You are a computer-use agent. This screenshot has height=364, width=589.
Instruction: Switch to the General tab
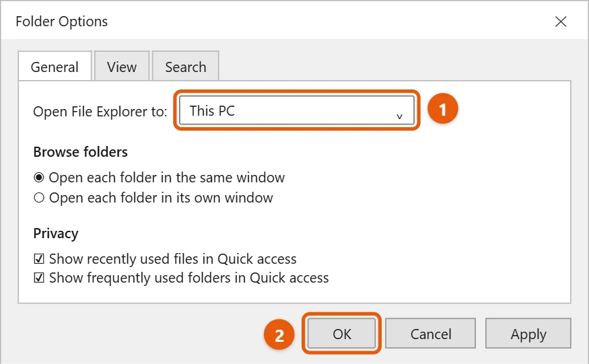(55, 67)
